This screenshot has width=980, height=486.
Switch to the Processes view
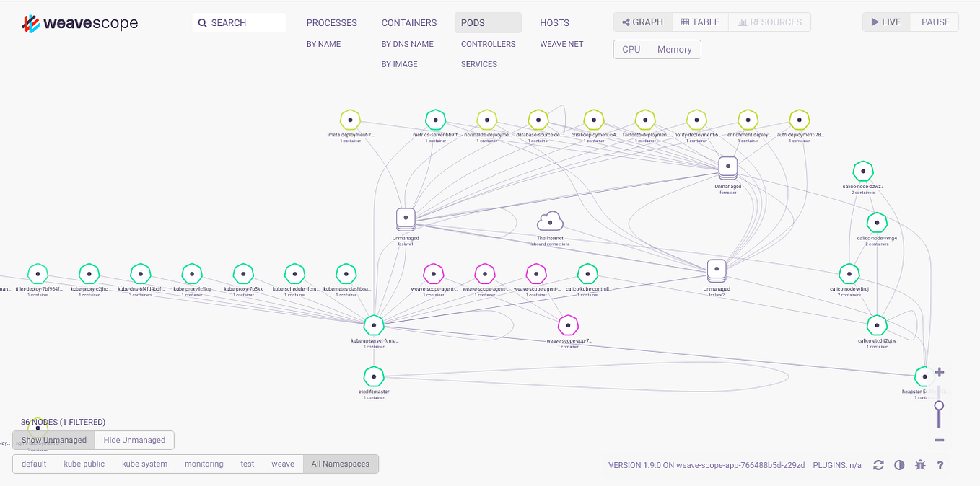(332, 23)
